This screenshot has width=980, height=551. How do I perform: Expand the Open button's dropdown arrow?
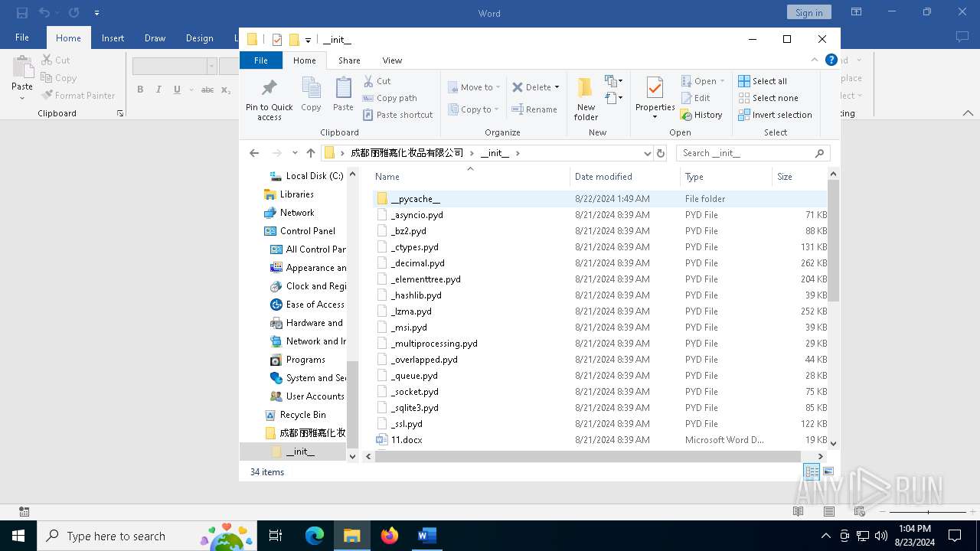pyautogui.click(x=722, y=81)
